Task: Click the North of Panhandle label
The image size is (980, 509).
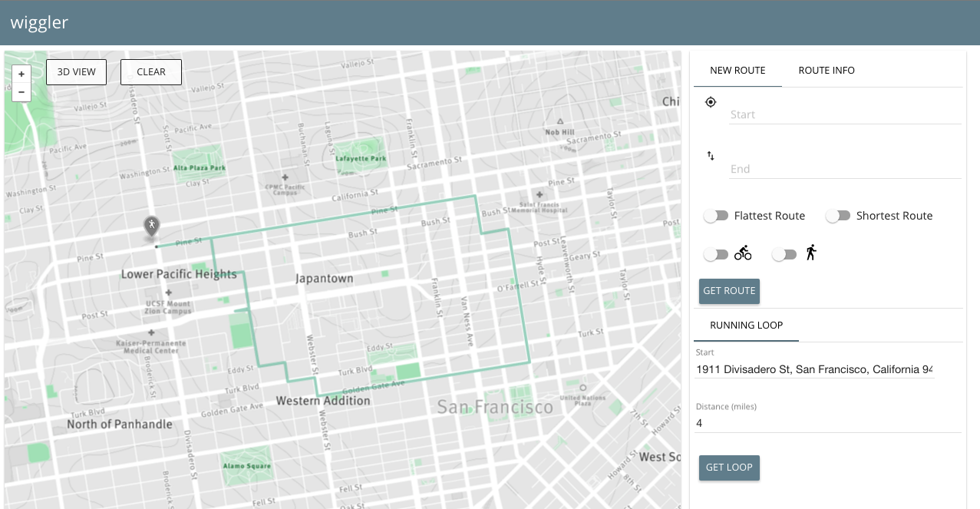Action: (120, 424)
